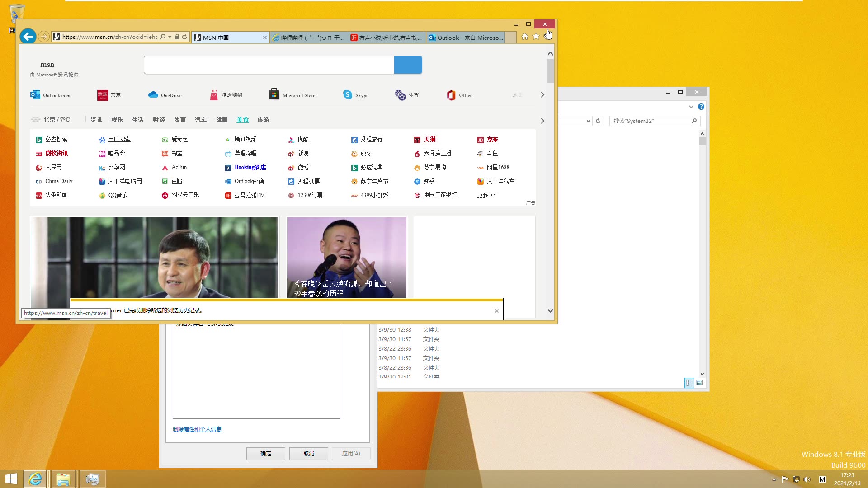Open the browser Home icon
Image resolution: width=868 pixels, height=488 pixels.
tap(524, 37)
